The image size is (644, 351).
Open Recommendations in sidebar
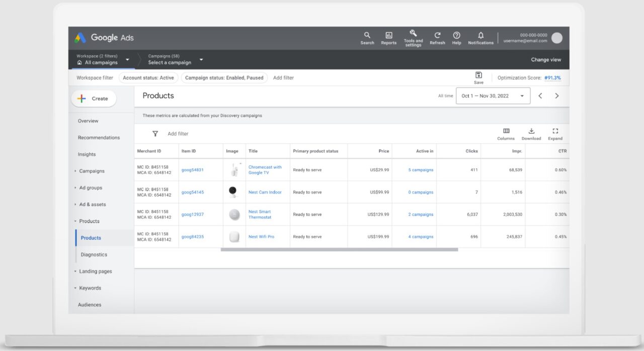click(x=99, y=137)
